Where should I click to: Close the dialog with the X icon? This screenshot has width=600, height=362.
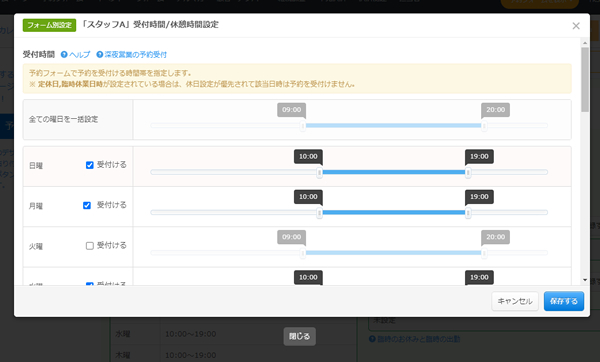coord(576,26)
